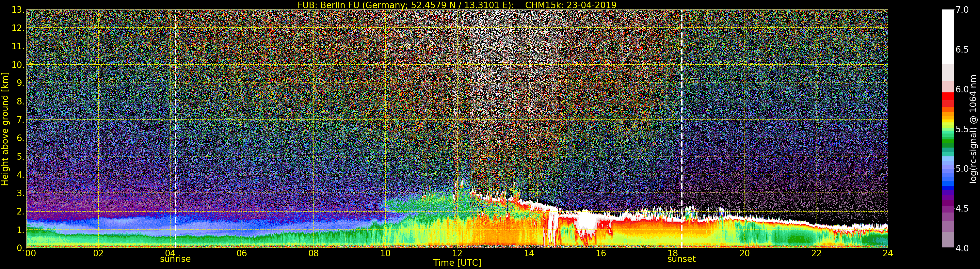Click the "22" time axis tick label
The image size is (980, 269).
click(816, 253)
